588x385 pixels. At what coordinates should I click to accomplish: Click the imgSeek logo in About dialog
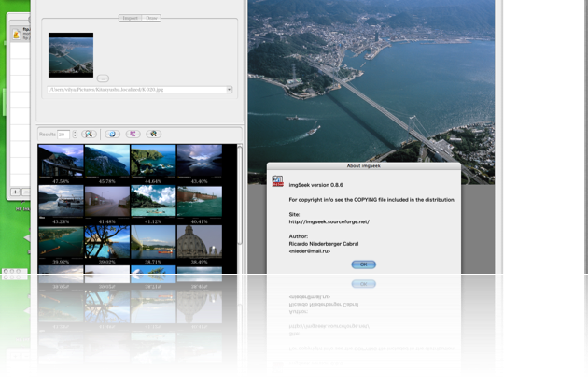(277, 180)
